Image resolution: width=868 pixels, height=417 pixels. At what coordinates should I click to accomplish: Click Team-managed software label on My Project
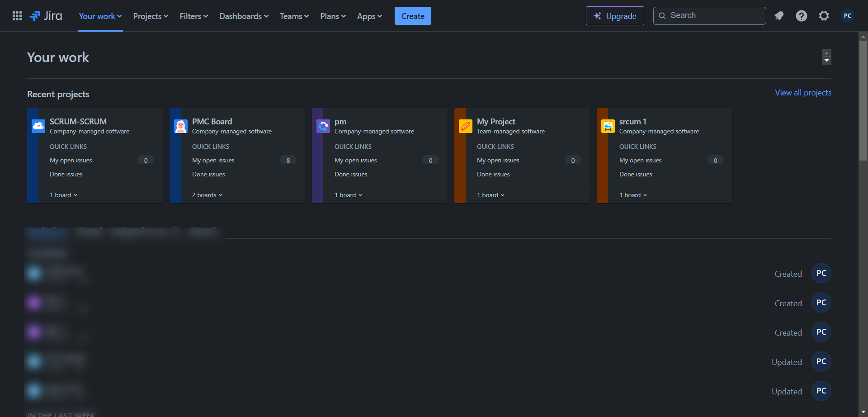click(511, 132)
